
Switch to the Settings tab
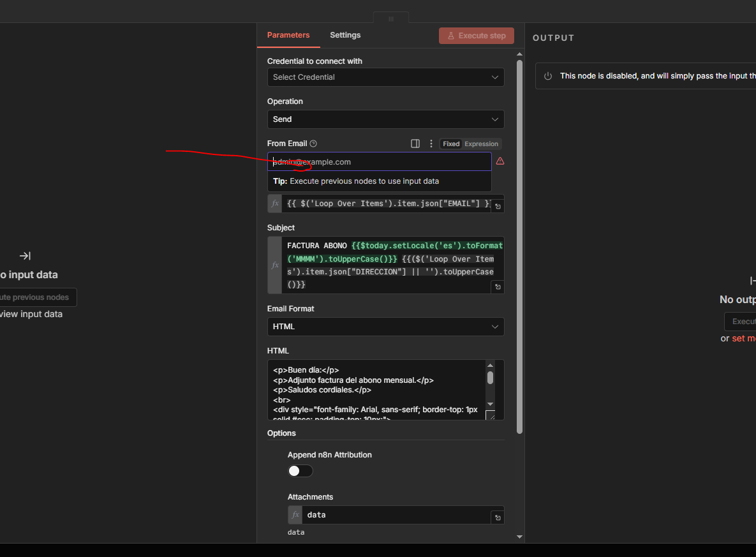click(345, 35)
